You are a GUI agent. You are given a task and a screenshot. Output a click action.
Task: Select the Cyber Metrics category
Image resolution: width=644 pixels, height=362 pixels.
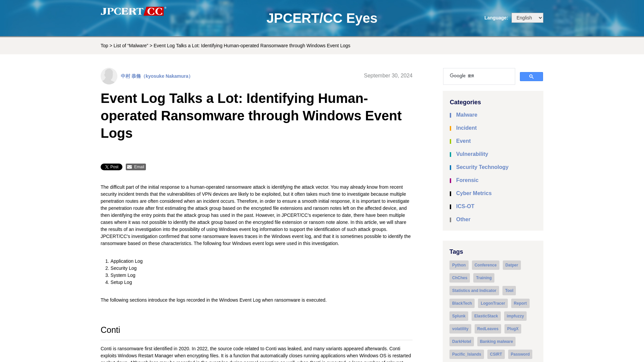[474, 193]
